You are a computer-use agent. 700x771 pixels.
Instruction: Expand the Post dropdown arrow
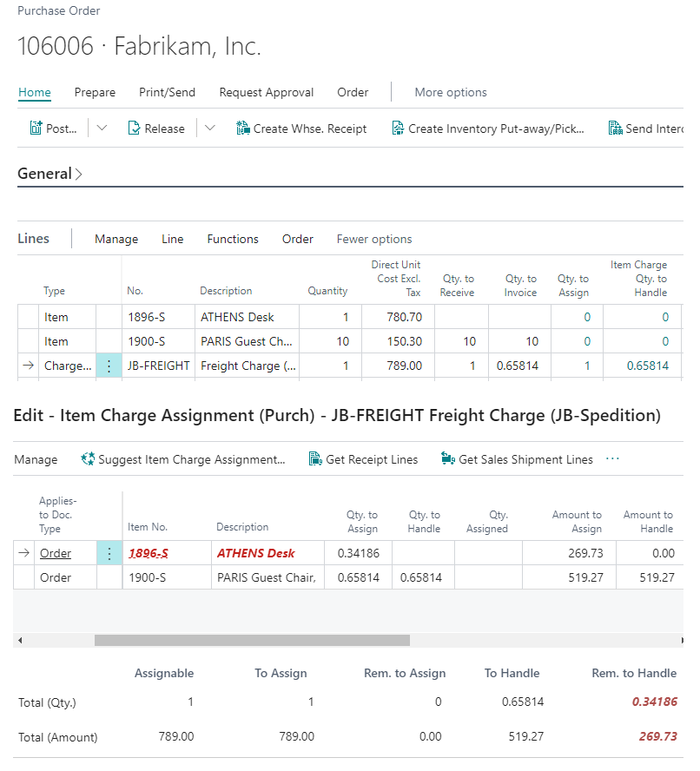pyautogui.click(x=102, y=128)
